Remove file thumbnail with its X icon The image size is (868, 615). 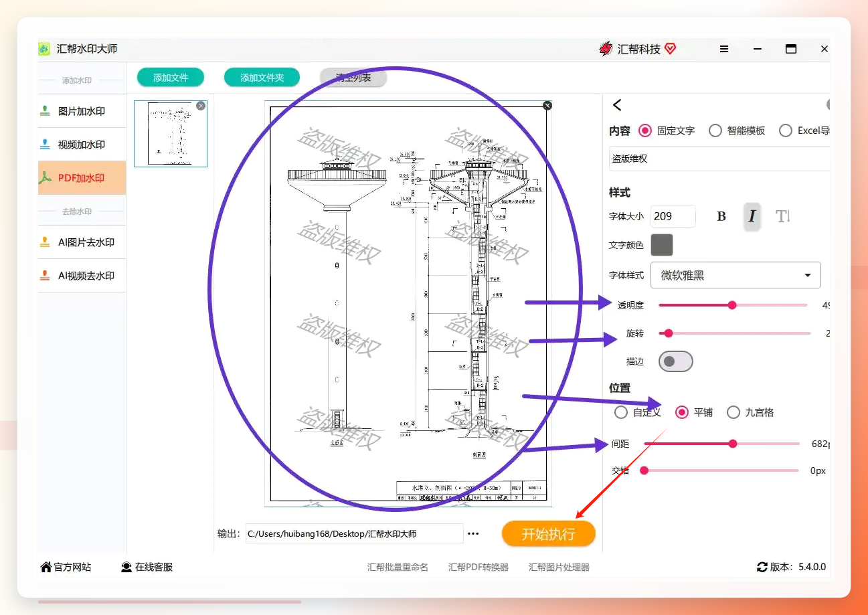201,106
